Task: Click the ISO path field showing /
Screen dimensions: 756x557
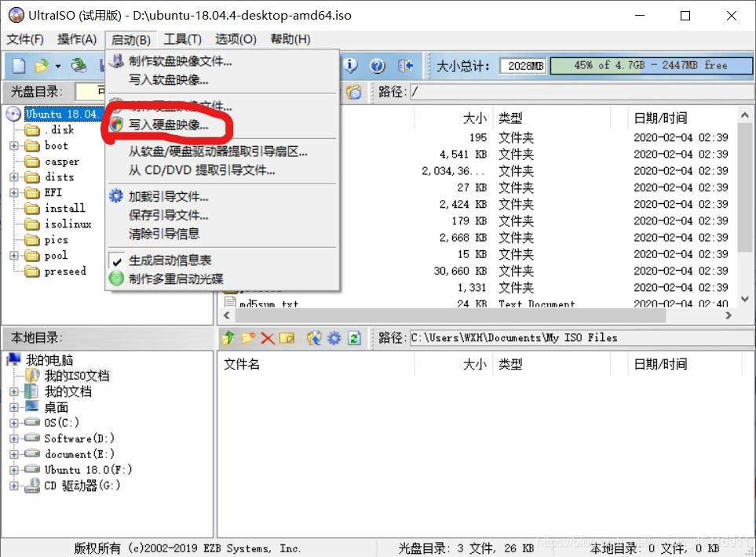Action: (583, 92)
